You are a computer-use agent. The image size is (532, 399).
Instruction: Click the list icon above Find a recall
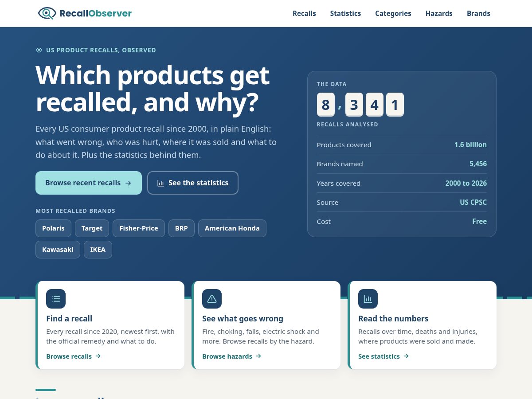pos(56,299)
